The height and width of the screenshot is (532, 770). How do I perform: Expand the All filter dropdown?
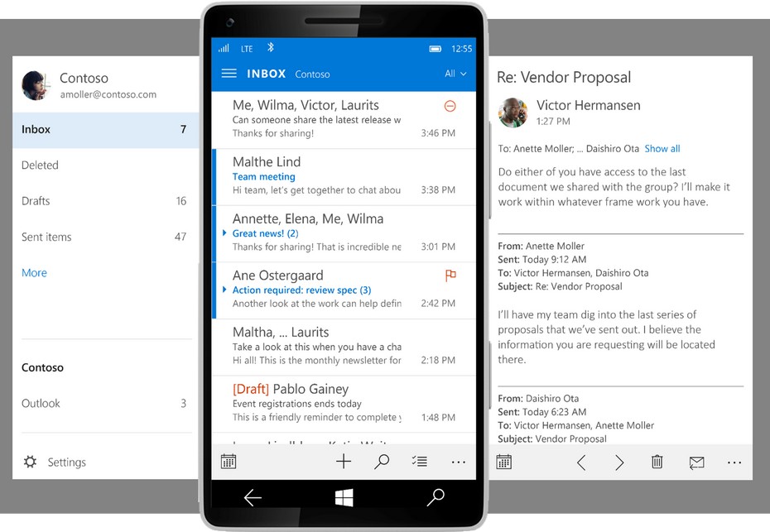tap(455, 74)
